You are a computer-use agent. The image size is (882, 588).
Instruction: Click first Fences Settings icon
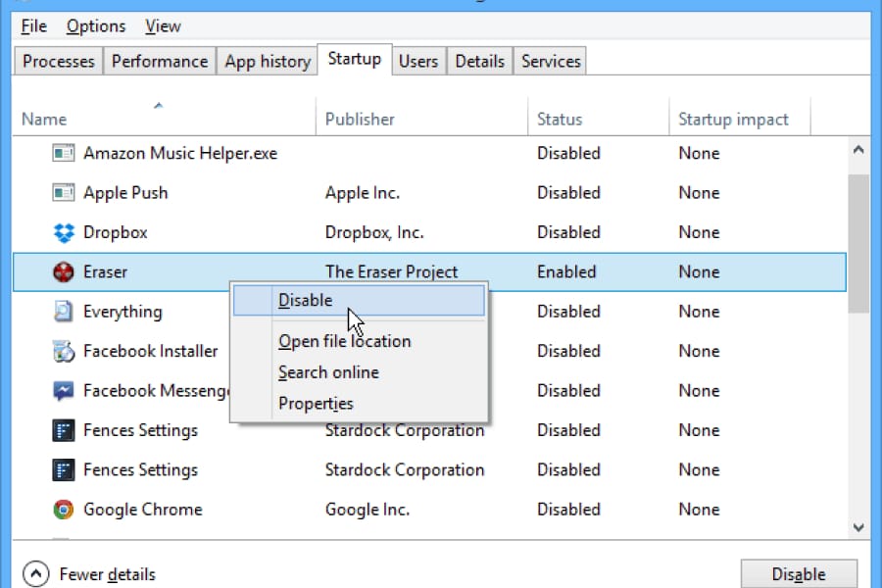click(64, 430)
